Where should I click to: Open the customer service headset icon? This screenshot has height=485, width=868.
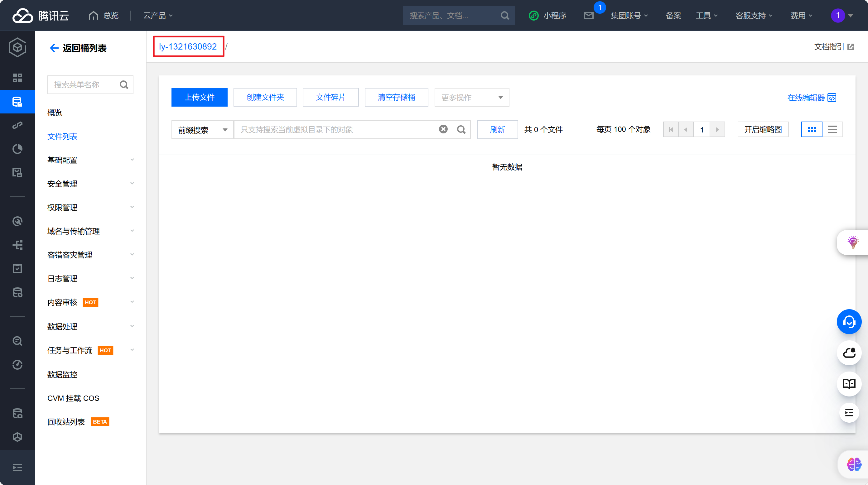tap(849, 322)
